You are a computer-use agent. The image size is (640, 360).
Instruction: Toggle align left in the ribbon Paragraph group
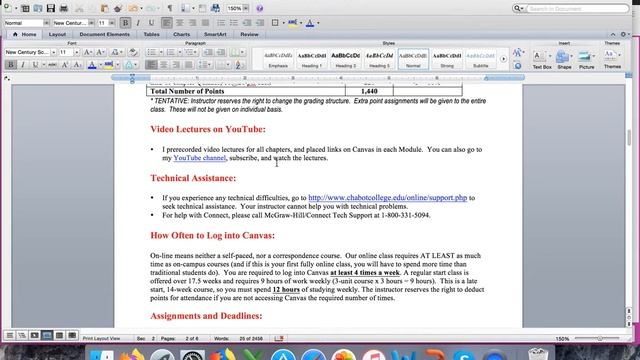(x=151, y=65)
